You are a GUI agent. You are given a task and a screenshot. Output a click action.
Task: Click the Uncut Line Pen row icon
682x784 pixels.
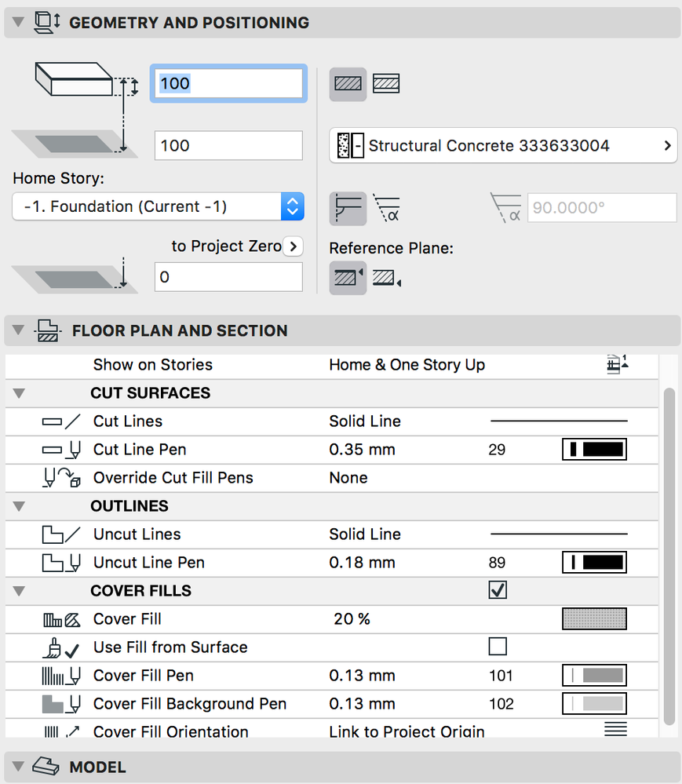click(61, 563)
